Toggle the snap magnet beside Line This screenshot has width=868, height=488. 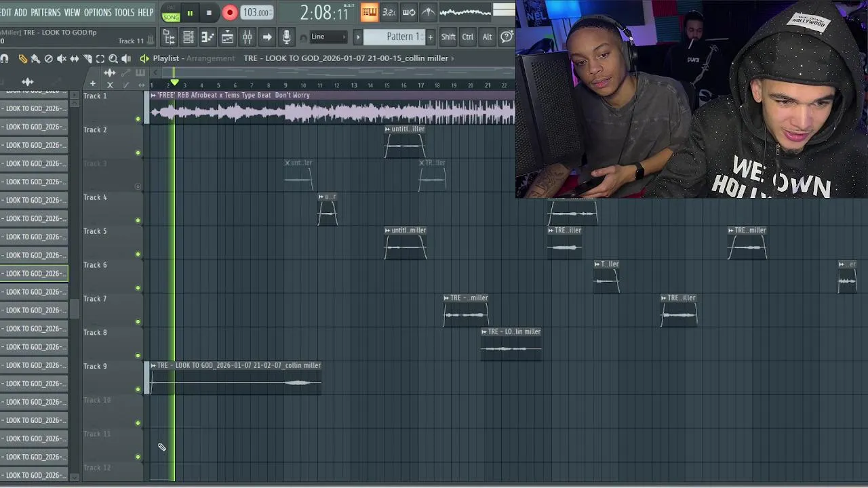[303, 37]
